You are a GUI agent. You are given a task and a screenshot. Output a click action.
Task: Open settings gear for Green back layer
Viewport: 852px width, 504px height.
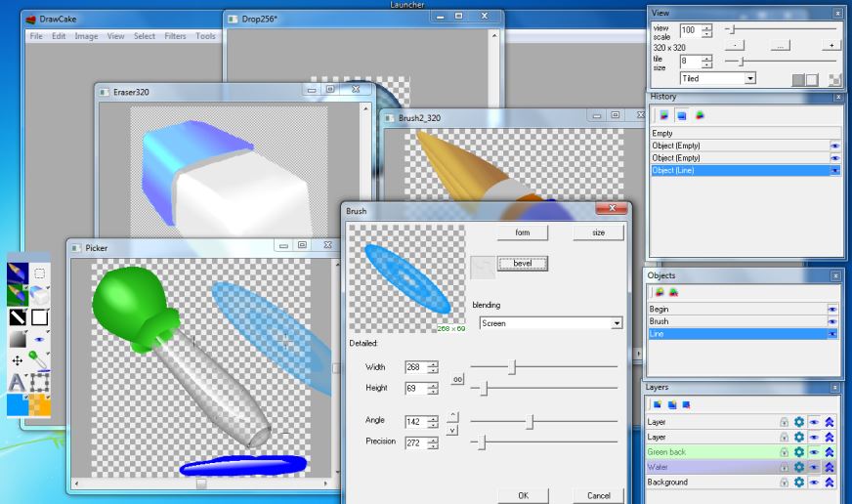click(798, 452)
